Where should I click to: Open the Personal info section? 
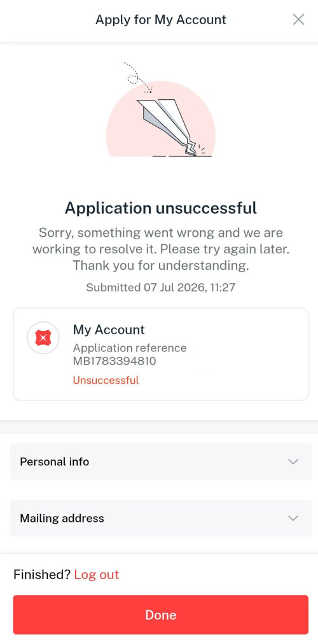161,461
